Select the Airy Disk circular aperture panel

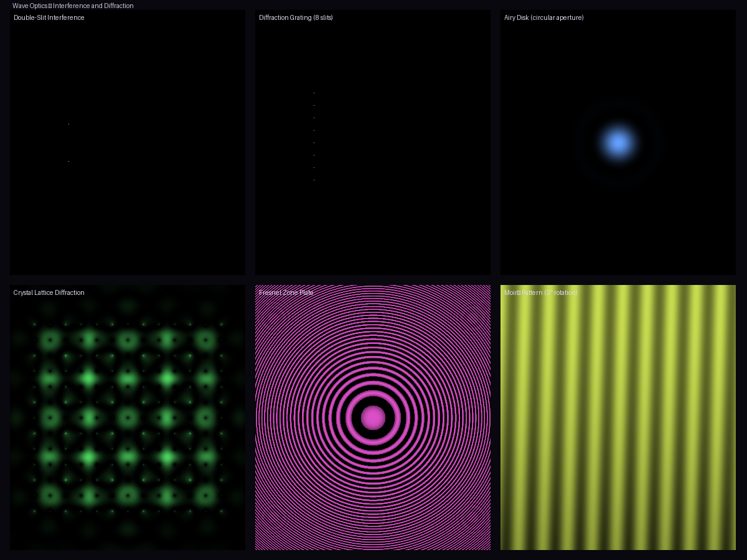(x=618, y=143)
